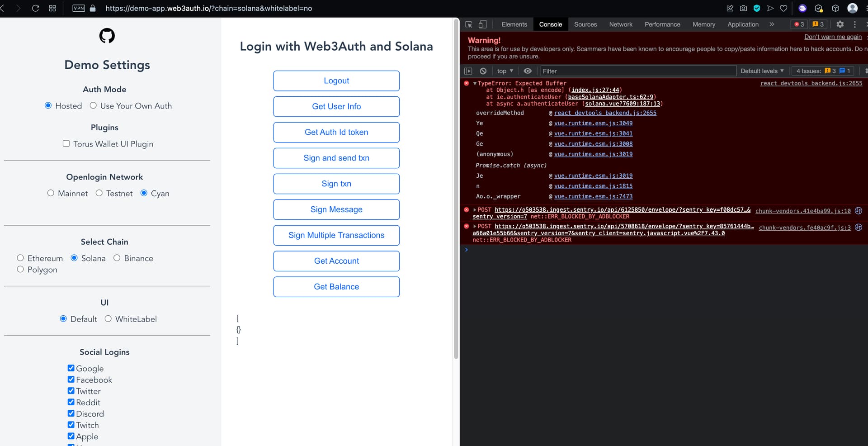Take a snapshot with the camera icon
The image size is (868, 446).
(743, 8)
